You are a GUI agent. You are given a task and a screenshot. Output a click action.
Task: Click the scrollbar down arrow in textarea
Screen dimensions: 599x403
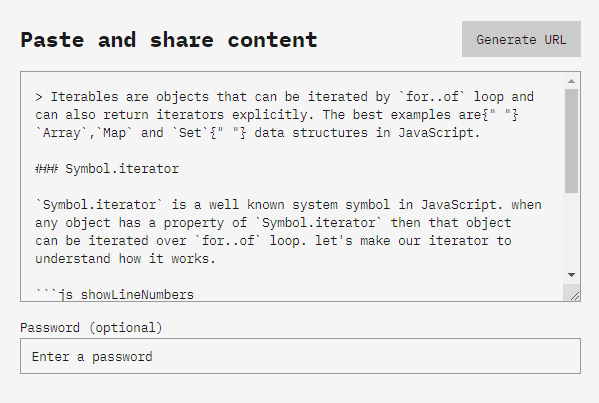tap(571, 275)
